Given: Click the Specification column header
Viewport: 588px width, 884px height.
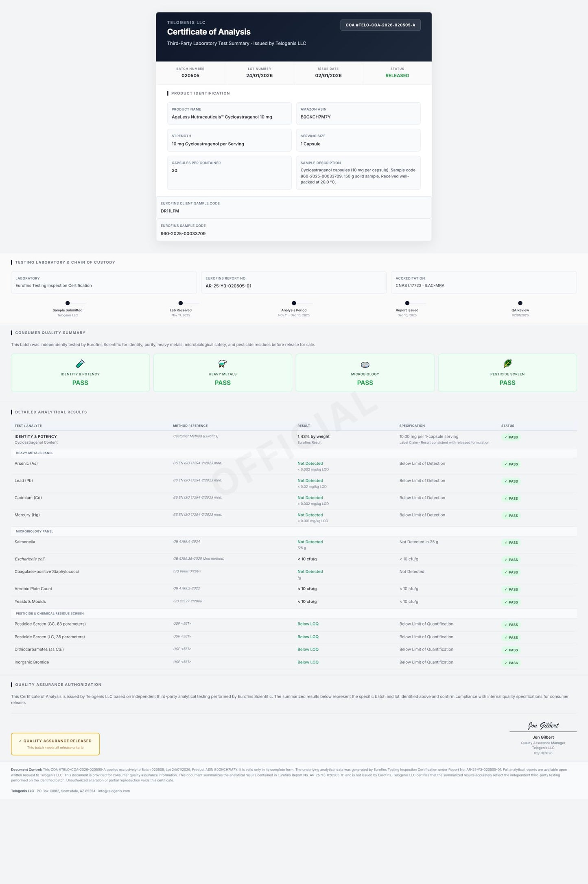Looking at the screenshot, I should coord(412,426).
